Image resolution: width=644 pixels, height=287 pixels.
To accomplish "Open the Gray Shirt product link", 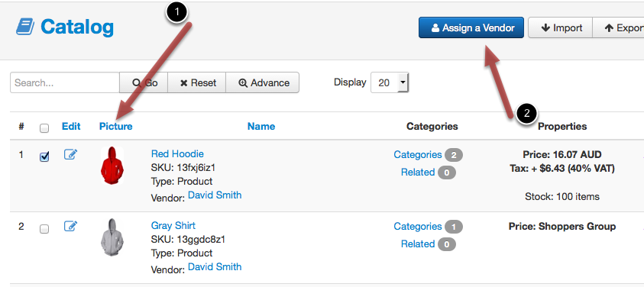I will click(x=173, y=225).
